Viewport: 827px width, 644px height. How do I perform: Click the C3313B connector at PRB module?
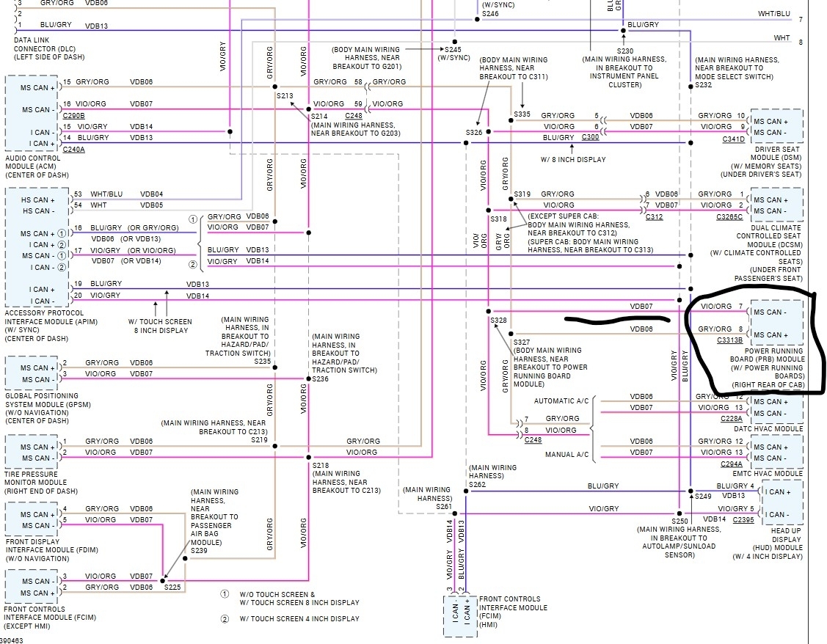(729, 340)
